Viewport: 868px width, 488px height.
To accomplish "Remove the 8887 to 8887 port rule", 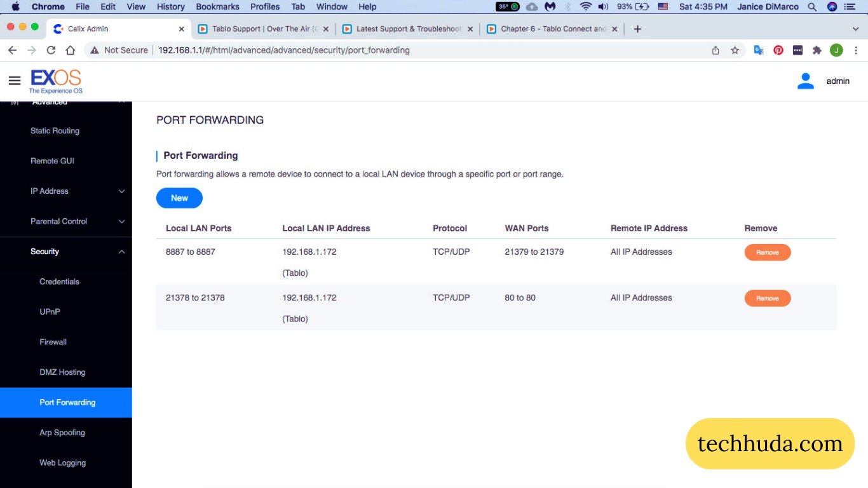I will click(x=767, y=252).
